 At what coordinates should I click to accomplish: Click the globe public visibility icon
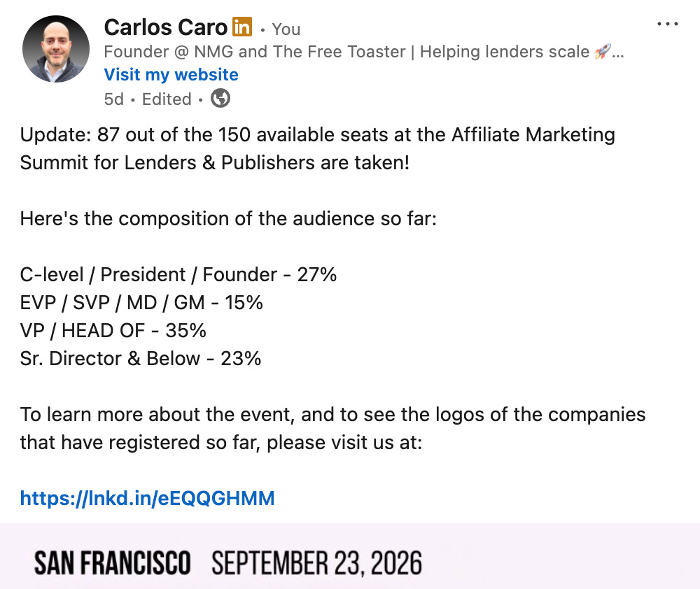[220, 98]
